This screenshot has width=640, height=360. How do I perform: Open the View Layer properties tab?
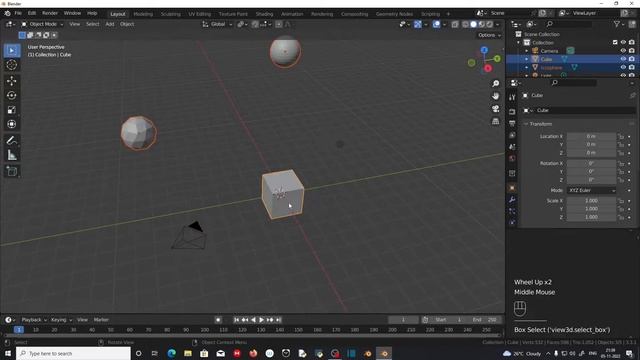(512, 135)
